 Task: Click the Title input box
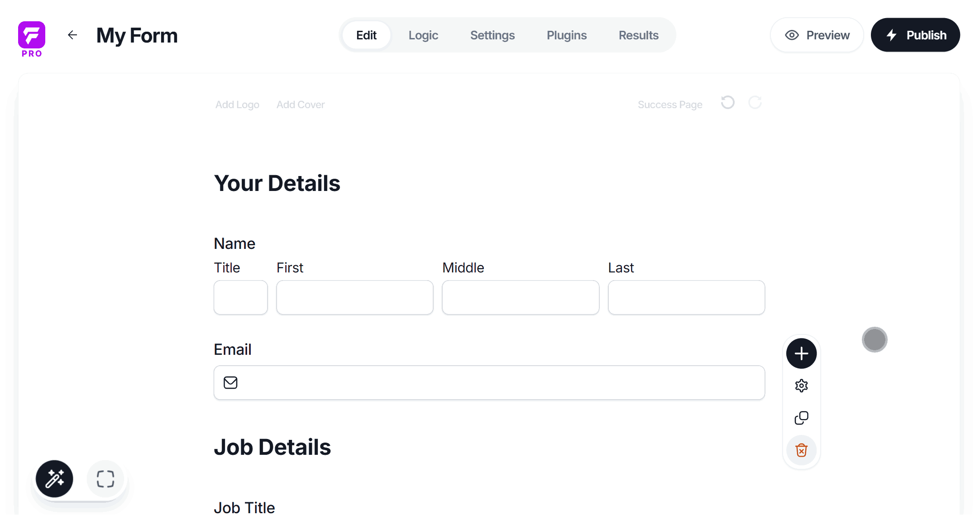tap(241, 297)
